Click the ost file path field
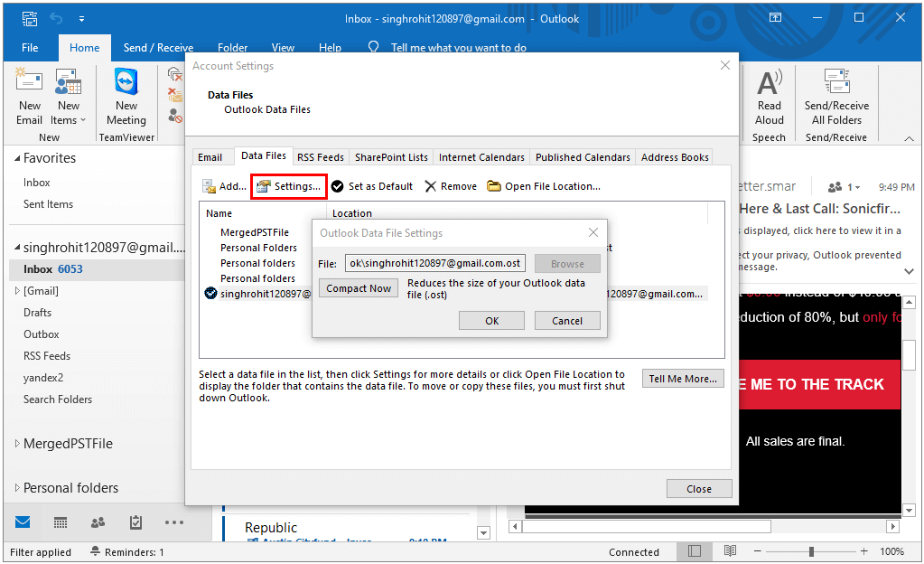This screenshot has width=924, height=564. pyautogui.click(x=434, y=262)
